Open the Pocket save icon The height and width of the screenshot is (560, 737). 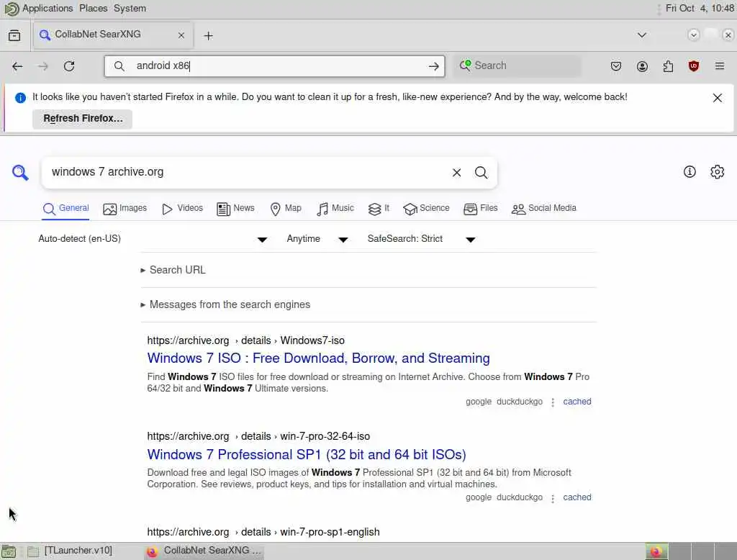[616, 66]
